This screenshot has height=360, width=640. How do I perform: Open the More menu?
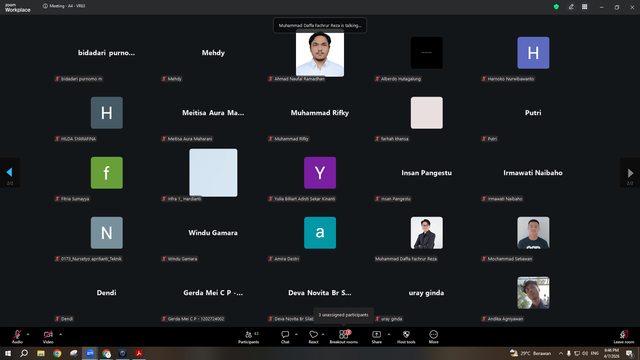point(433,337)
